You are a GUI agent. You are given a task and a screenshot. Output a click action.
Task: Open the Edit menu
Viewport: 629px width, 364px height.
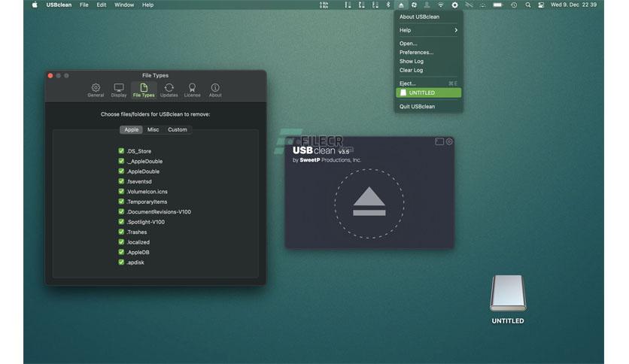[102, 5]
